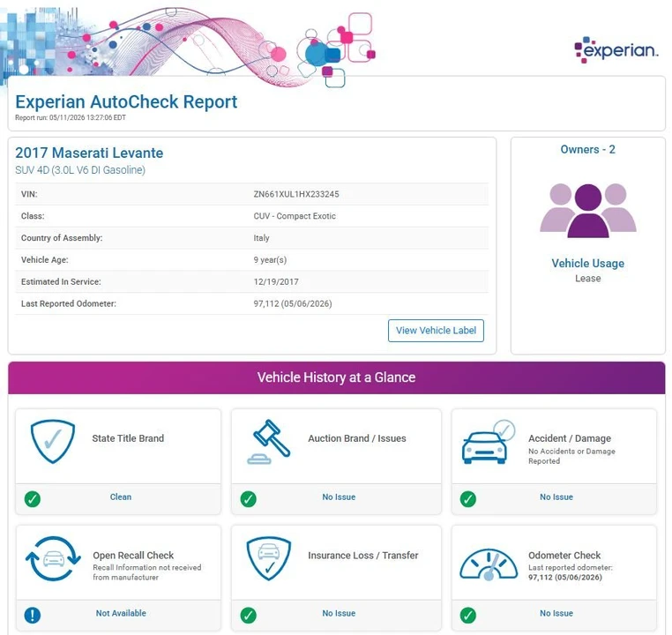Click the Accident / Damage label
This screenshot has width=672, height=635.
570,438
